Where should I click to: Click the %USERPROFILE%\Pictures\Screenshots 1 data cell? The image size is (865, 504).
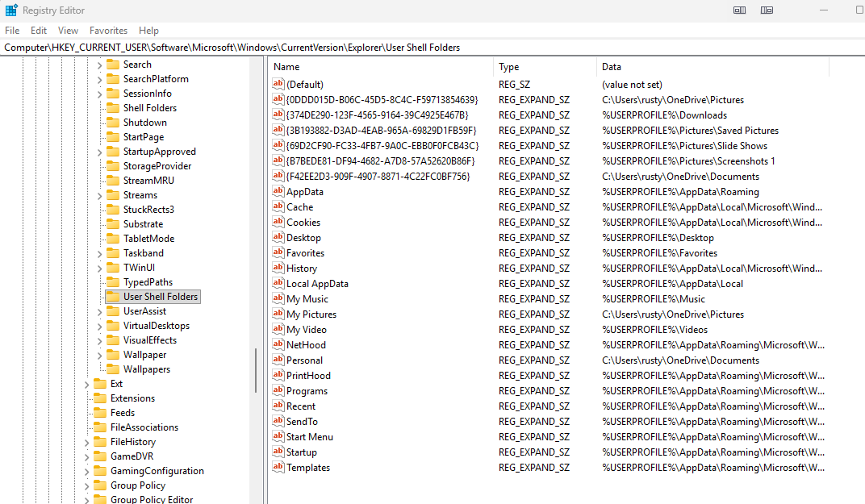pos(688,161)
